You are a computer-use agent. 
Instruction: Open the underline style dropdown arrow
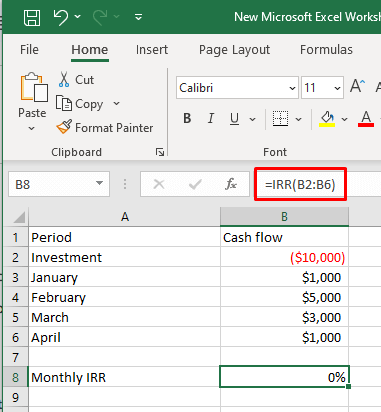(253, 119)
